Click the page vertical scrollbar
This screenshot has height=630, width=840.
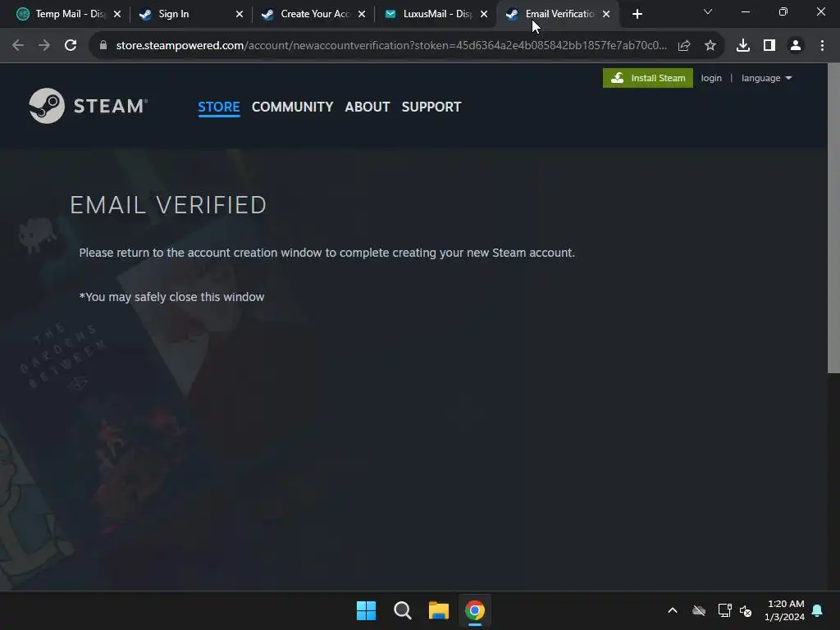click(833, 218)
